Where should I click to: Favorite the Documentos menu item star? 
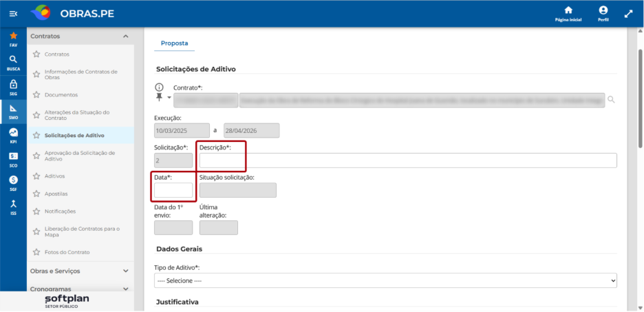[x=36, y=94]
